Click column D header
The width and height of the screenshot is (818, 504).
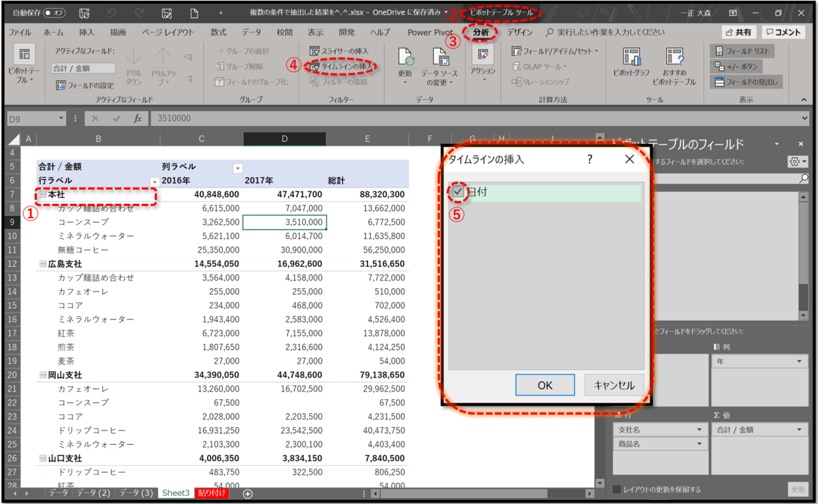(x=284, y=139)
